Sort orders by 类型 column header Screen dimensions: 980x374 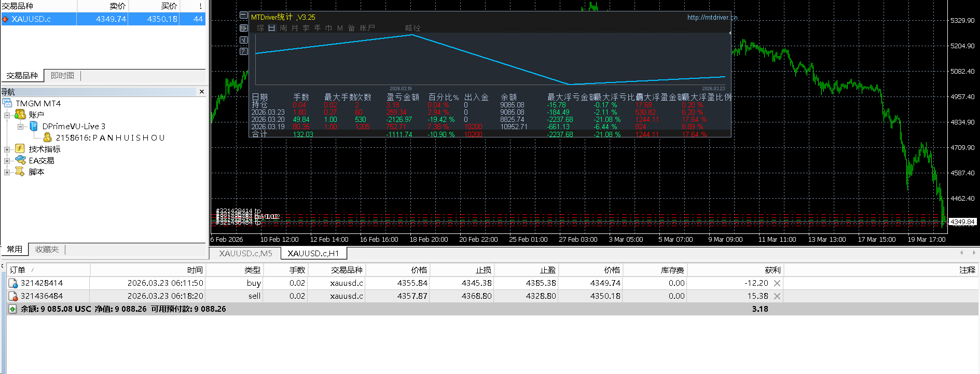[234, 270]
